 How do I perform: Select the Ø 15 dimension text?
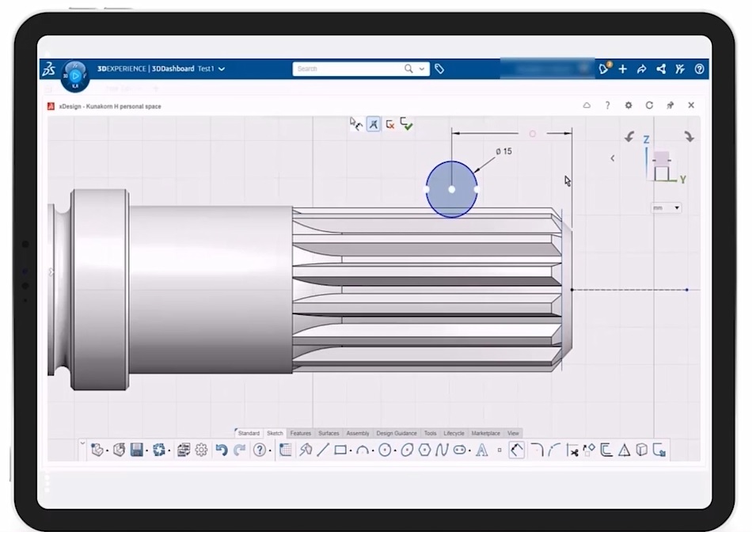pos(503,151)
